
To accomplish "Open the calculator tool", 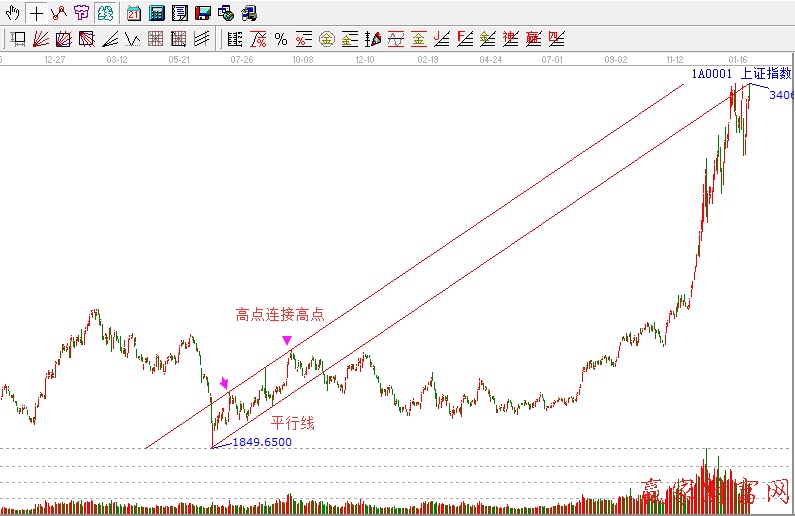I will point(157,13).
